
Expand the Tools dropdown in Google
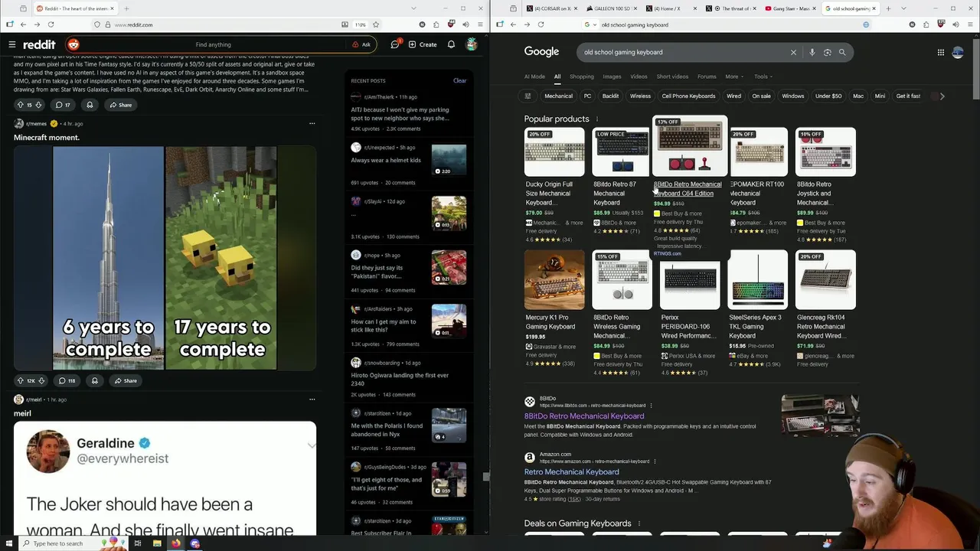[x=763, y=77]
